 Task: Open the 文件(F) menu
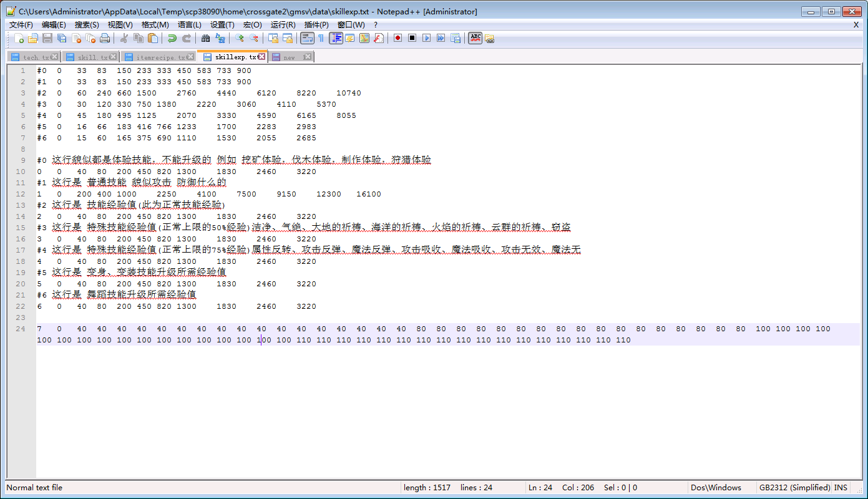click(x=21, y=25)
